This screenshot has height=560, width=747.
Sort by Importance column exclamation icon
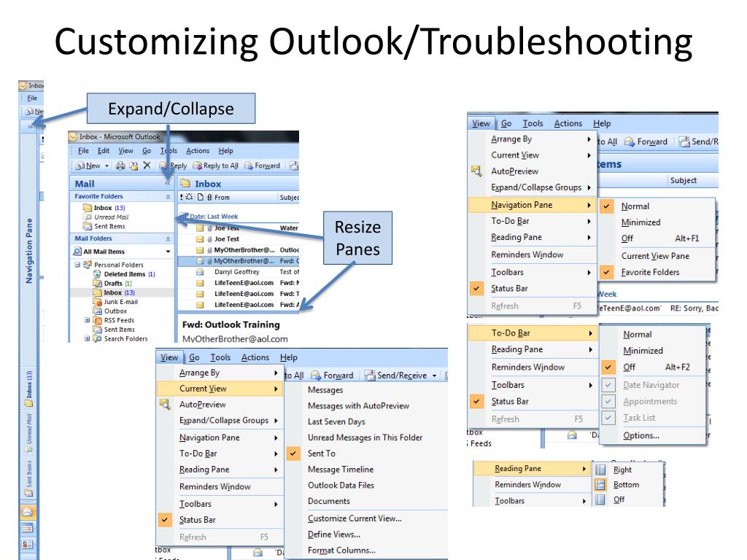181,197
